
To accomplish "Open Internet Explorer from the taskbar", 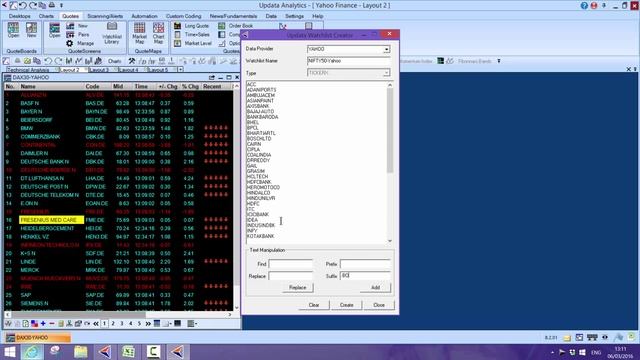I will 32,351.
